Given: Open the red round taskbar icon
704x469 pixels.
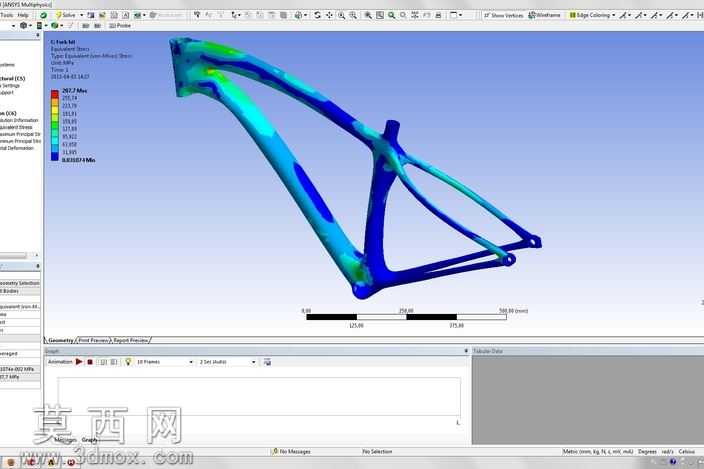Looking at the screenshot, I should pos(70,462).
